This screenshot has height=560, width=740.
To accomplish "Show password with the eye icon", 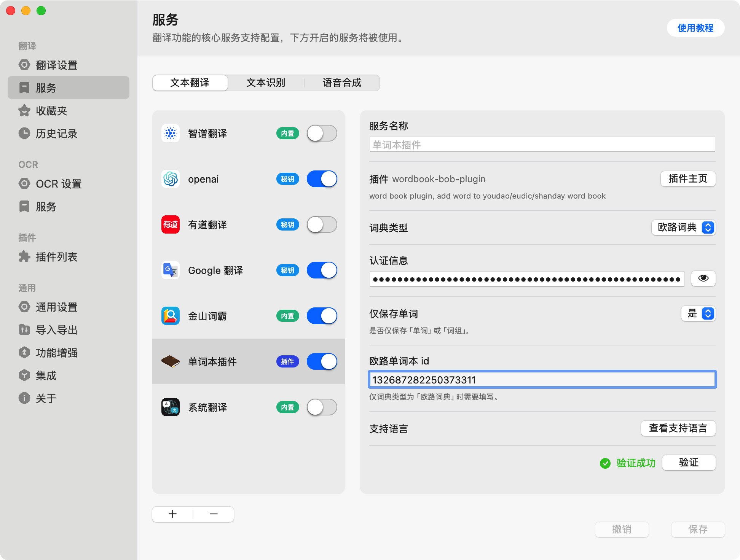I will [x=703, y=278].
